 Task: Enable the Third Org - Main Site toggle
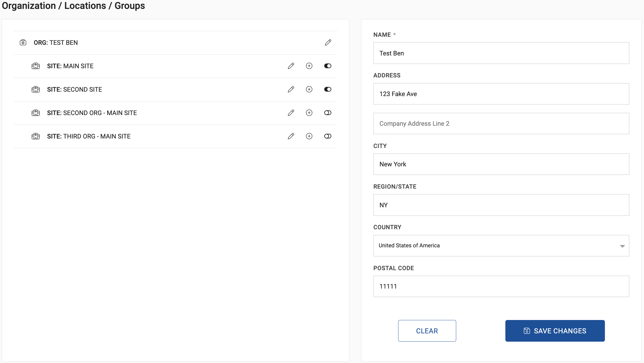click(328, 136)
